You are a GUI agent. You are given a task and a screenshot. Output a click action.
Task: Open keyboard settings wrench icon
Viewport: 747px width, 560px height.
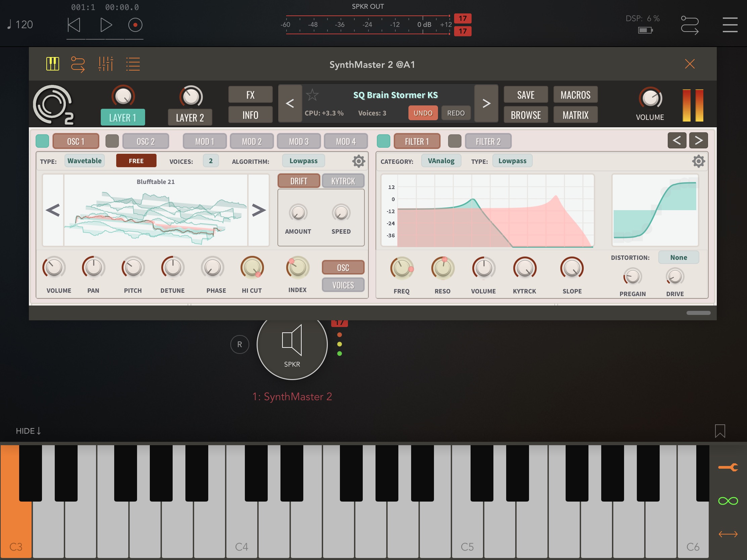click(x=728, y=467)
